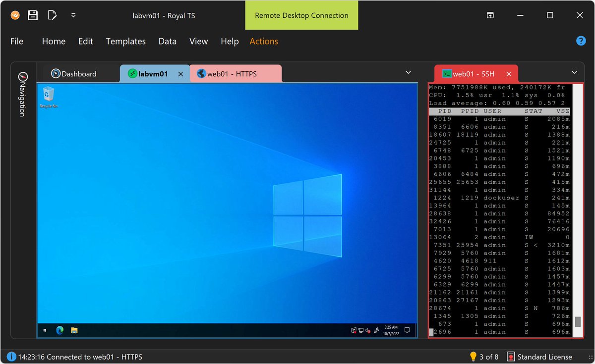
Task: Click the terminal row with PID 13064 status IW
Action: 499,237
